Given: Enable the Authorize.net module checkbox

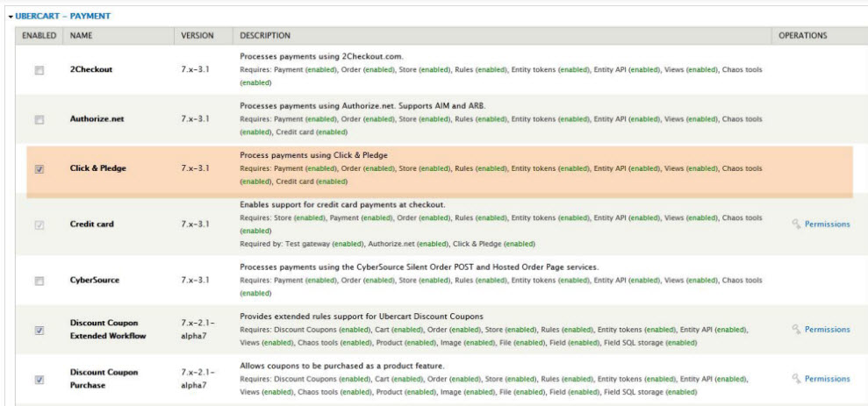Looking at the screenshot, I should [x=39, y=119].
